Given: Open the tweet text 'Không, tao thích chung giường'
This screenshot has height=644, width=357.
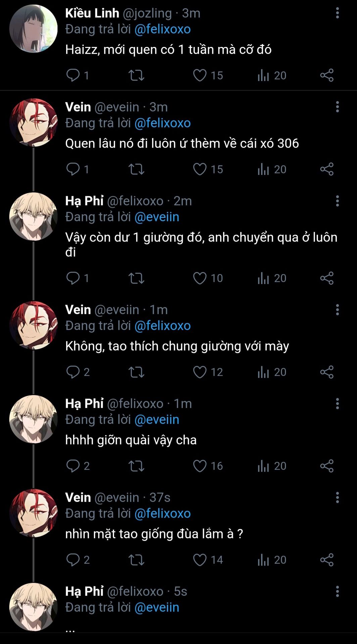Looking at the screenshot, I should 177,346.
